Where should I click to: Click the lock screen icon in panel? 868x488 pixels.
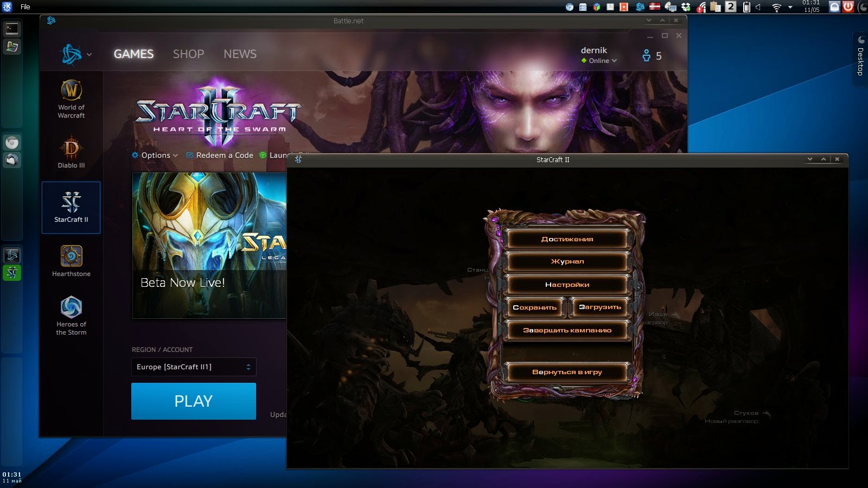835,7
